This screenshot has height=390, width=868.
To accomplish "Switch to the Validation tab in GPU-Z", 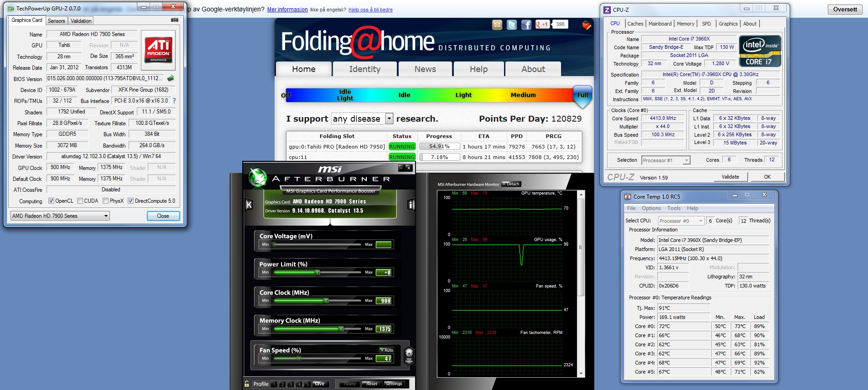I will click(81, 21).
